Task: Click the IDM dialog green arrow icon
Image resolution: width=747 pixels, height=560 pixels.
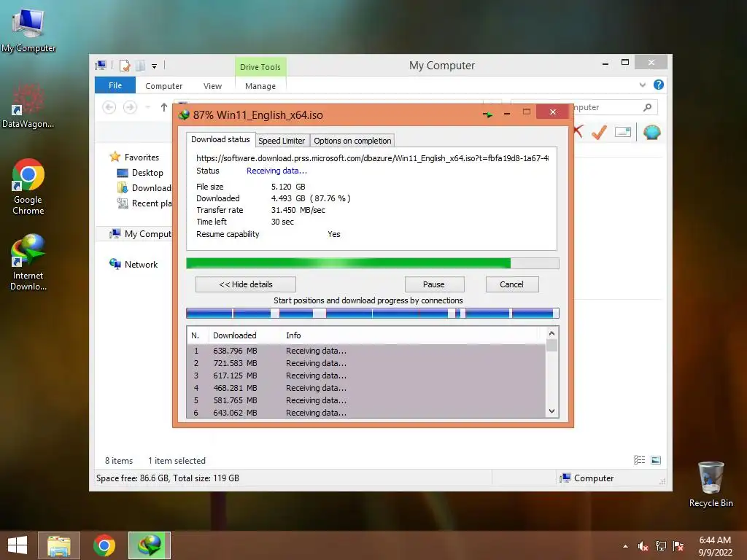Action: [487, 114]
